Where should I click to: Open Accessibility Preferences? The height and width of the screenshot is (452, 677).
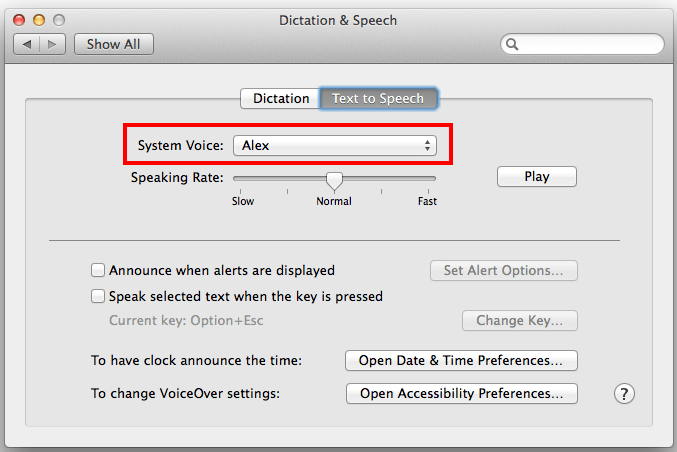pyautogui.click(x=462, y=394)
